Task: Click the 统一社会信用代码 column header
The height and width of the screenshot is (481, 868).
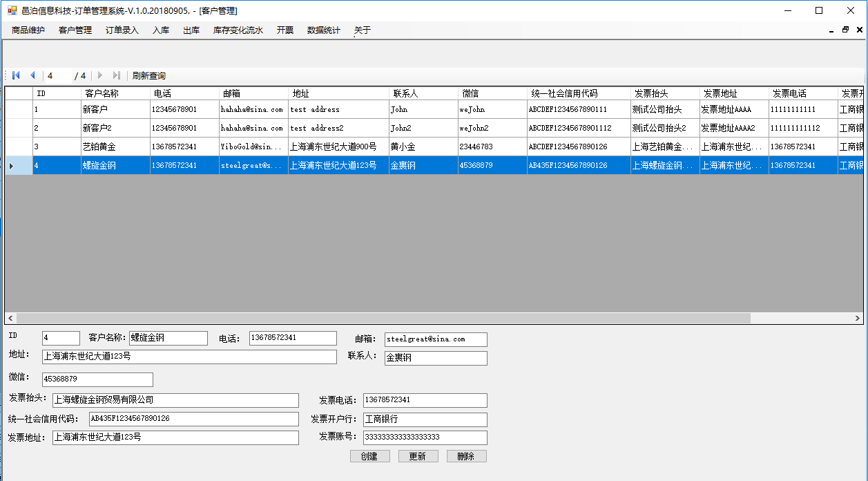Action: point(579,94)
